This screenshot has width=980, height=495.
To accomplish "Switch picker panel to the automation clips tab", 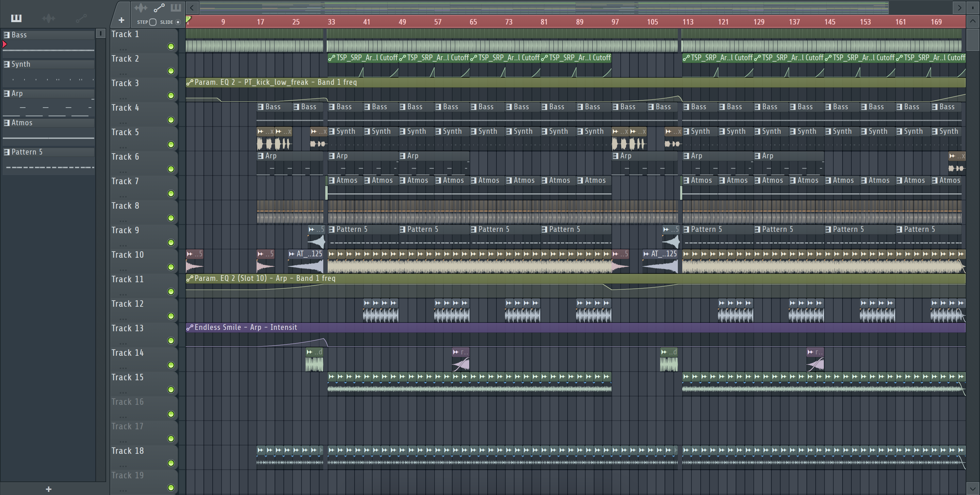I will tap(81, 18).
